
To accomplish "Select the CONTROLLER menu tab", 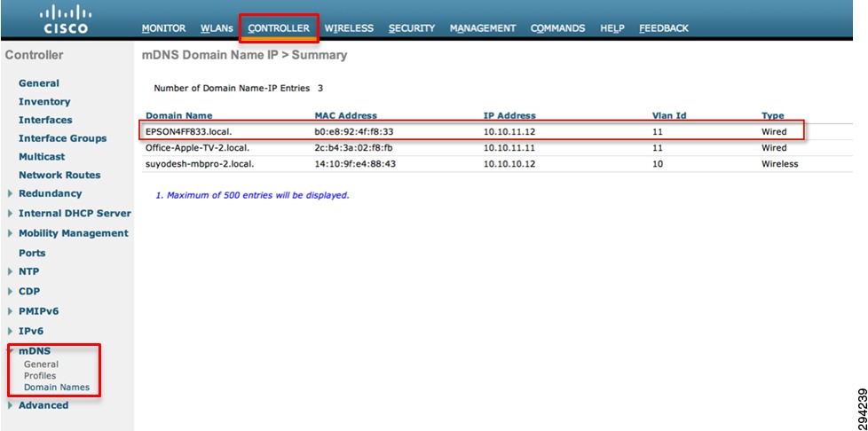I will 279,28.
